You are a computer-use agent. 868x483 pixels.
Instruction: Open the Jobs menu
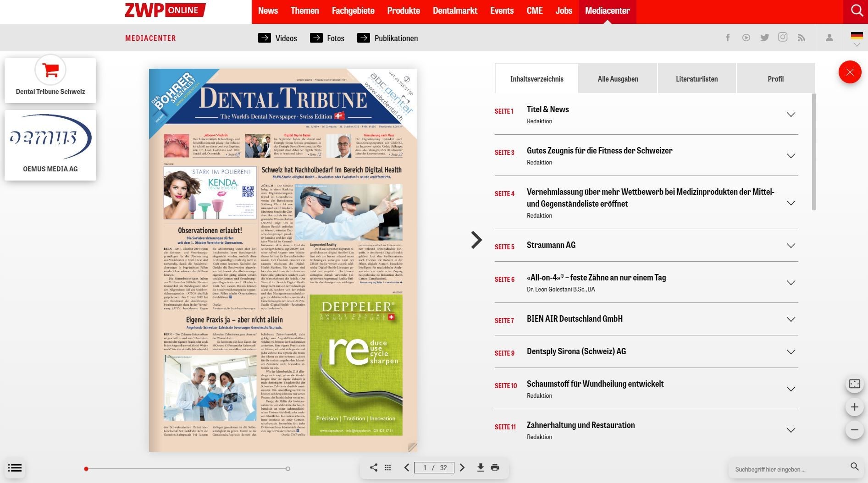click(564, 11)
